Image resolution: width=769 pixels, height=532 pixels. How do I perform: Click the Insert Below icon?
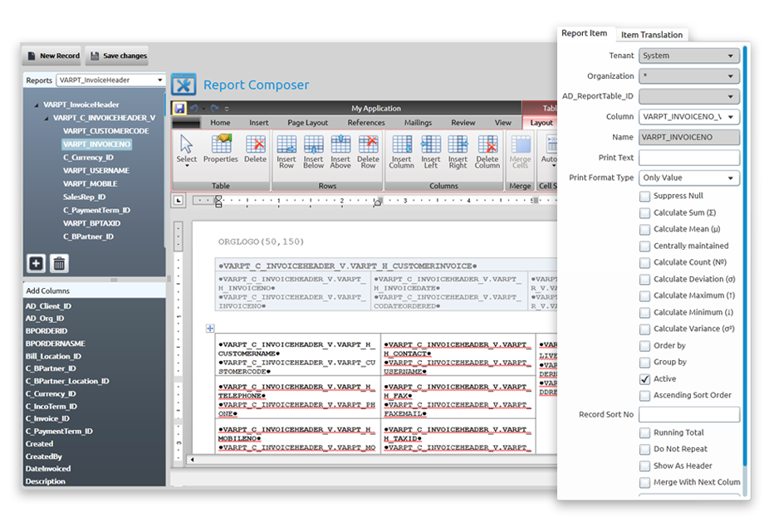(x=313, y=152)
